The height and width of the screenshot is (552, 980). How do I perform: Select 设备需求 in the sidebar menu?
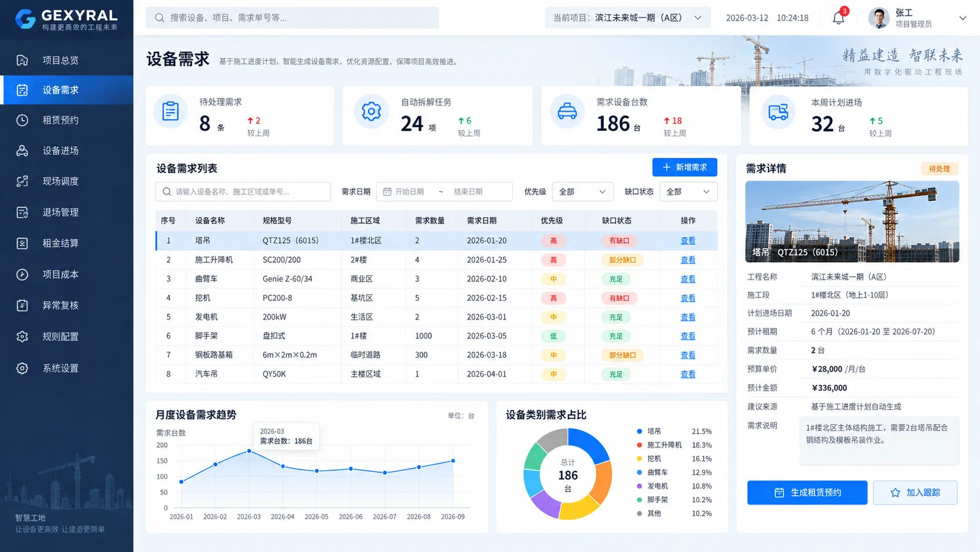(67, 90)
